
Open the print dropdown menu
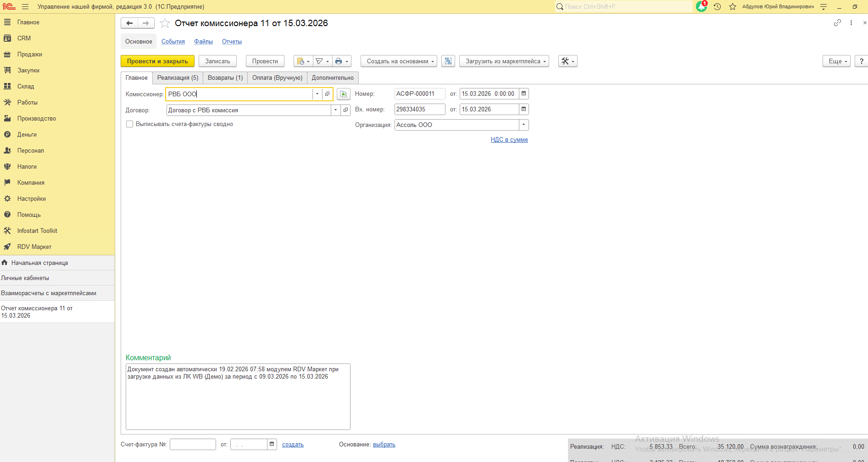coord(342,61)
